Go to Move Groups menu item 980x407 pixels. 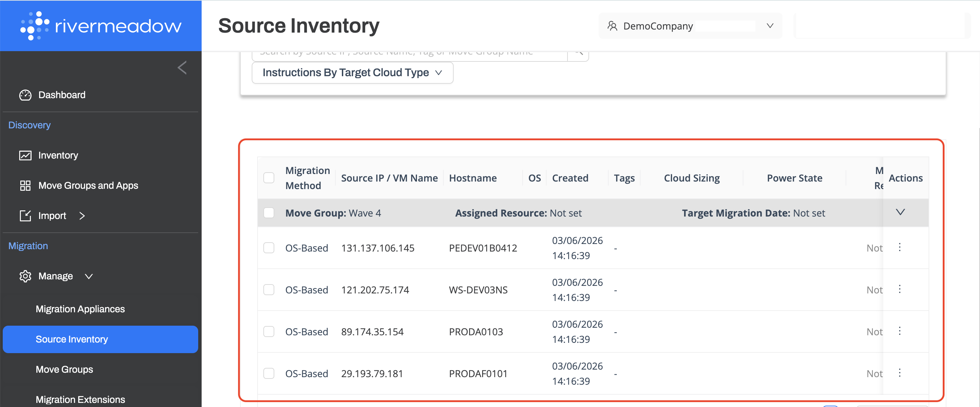coord(64,369)
